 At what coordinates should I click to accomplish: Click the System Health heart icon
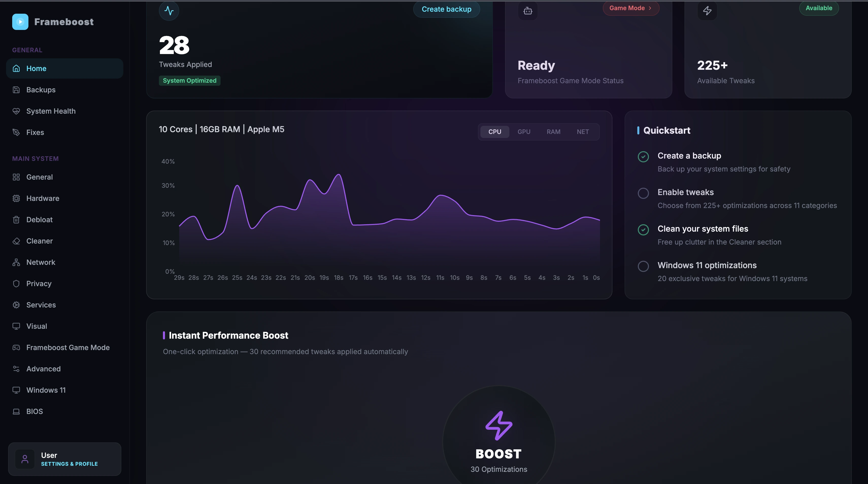pyautogui.click(x=16, y=111)
